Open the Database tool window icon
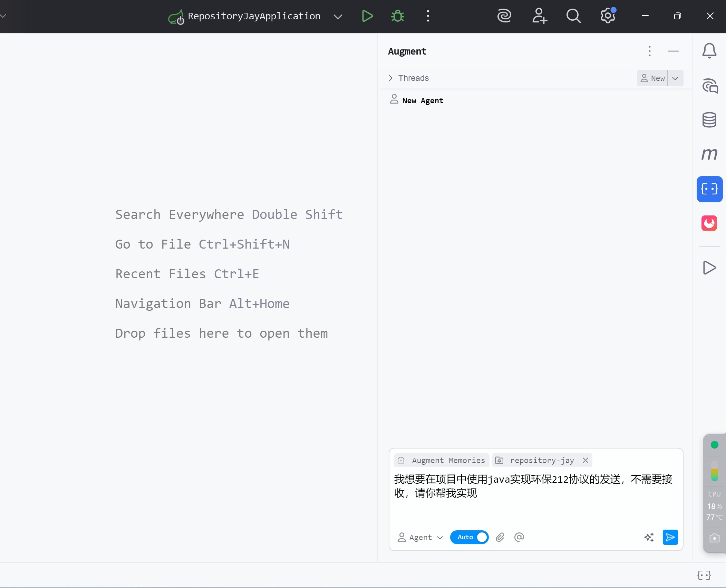Screen dimensions: 726x588 pos(709,120)
